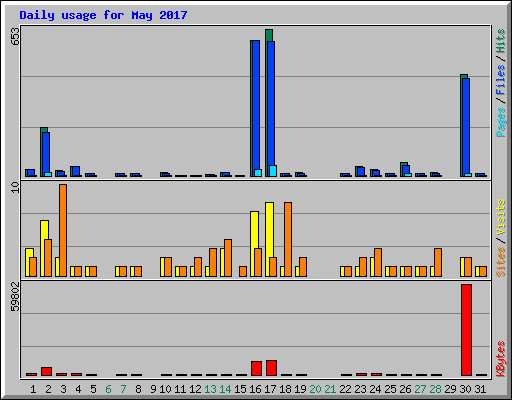
Task: Click day 2 on the date axis
Action: coord(48,389)
